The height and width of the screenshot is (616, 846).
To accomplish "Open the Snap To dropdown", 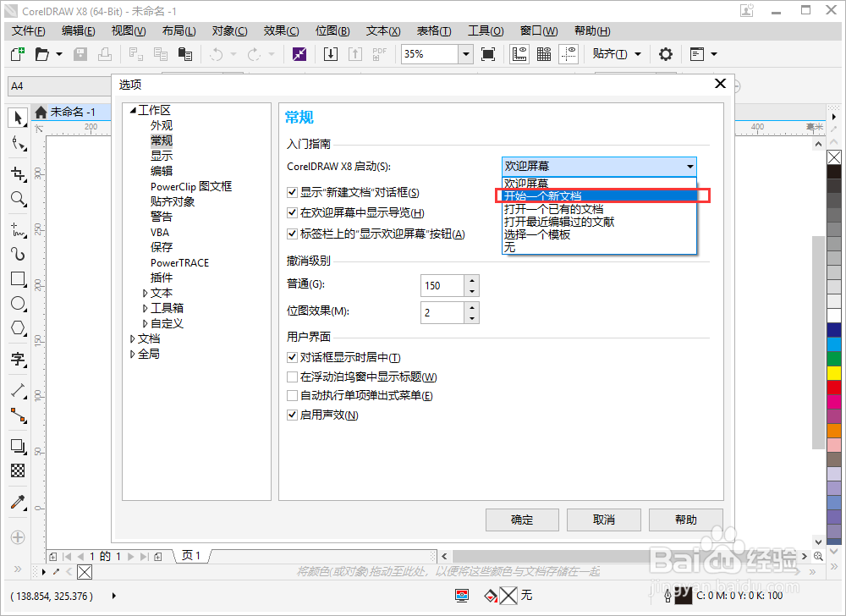I will click(x=638, y=54).
